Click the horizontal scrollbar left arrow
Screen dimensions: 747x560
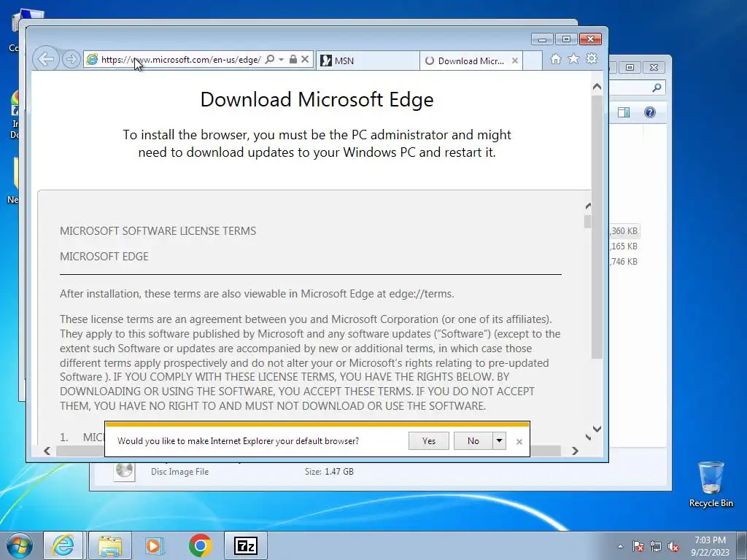[47, 451]
